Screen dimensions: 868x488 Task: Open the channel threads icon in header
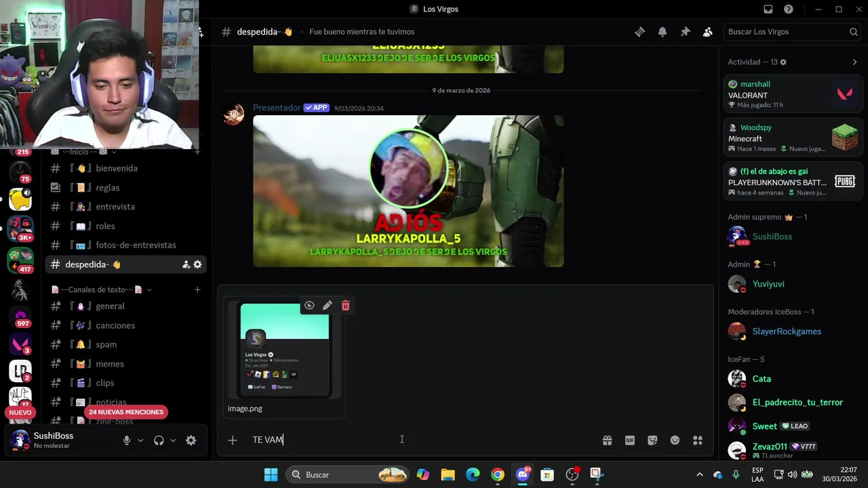point(639,32)
